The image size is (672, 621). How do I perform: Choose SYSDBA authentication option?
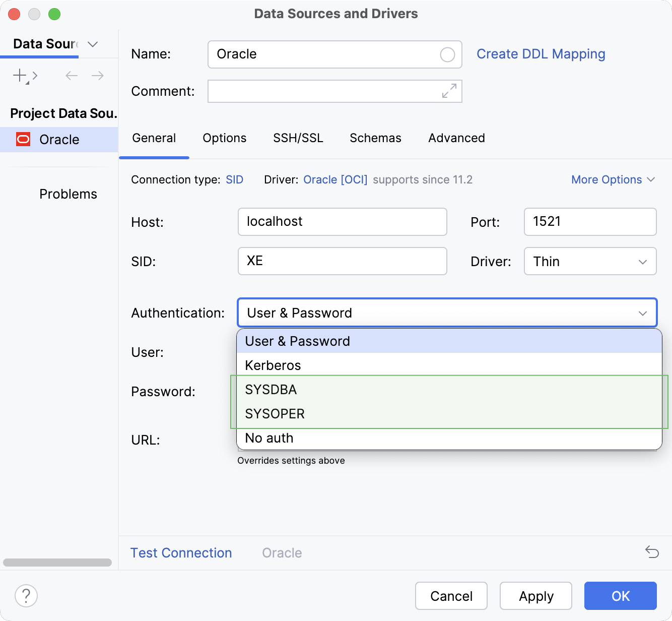click(449, 390)
